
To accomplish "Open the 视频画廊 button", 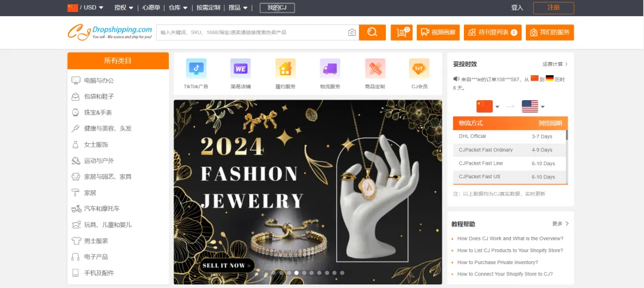I will coord(438,32).
